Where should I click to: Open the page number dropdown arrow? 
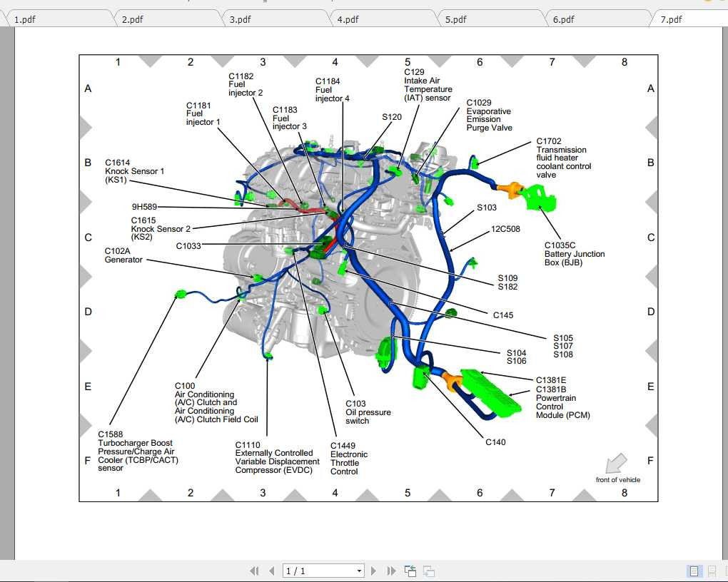tap(359, 571)
